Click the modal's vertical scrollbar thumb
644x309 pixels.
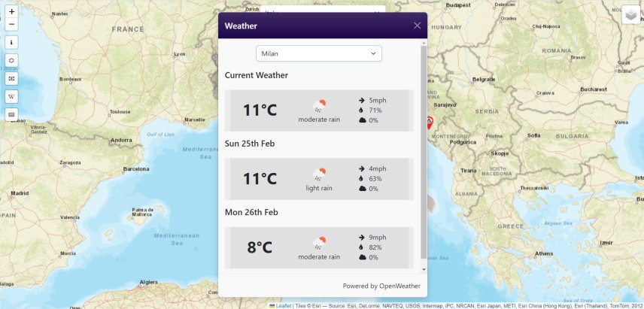click(424, 152)
